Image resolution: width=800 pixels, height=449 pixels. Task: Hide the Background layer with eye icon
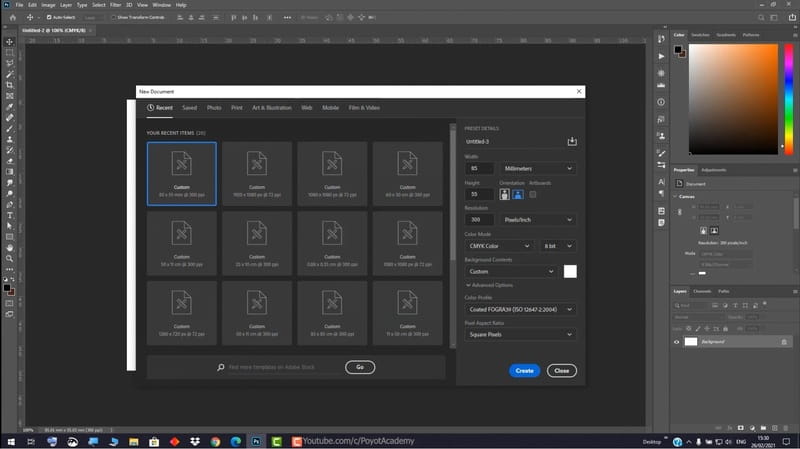coord(677,342)
